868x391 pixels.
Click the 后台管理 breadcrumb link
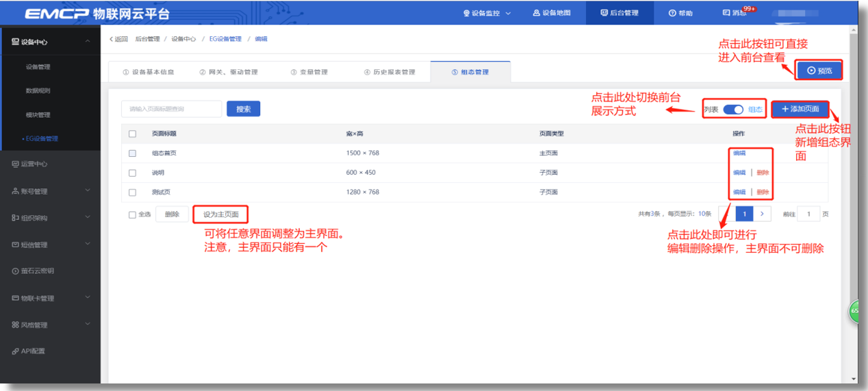(147, 40)
